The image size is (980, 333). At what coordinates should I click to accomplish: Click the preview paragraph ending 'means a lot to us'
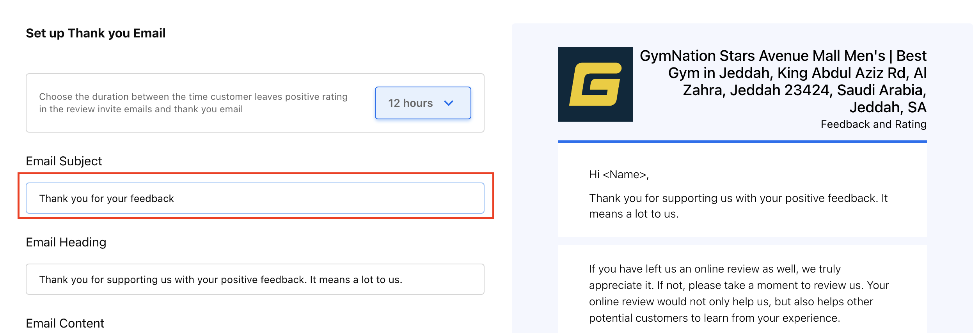tap(737, 206)
